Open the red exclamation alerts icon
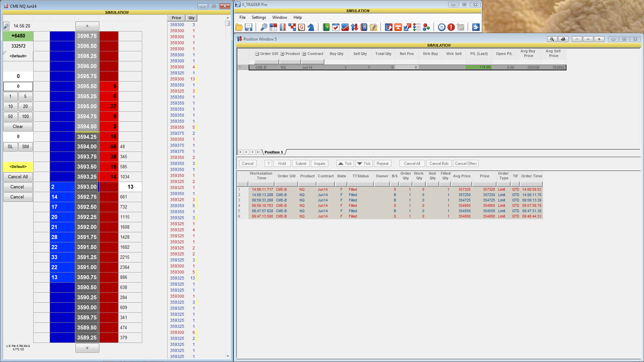Screen dimensions: 644x362 click(451, 27)
